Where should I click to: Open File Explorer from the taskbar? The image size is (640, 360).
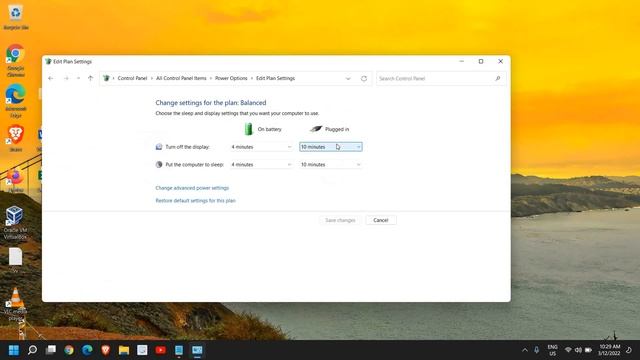[x=124, y=350]
